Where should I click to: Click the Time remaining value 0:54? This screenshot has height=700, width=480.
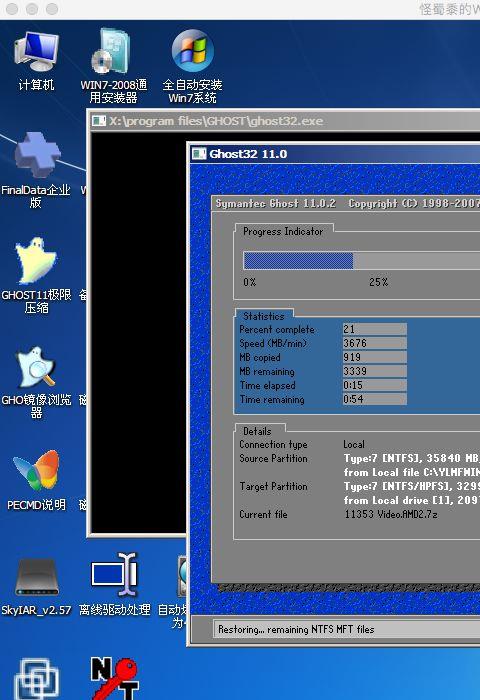pyautogui.click(x=375, y=399)
